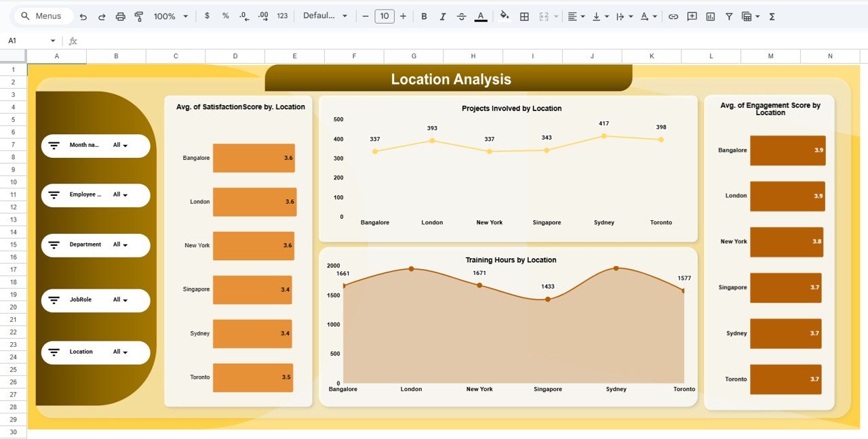Create a filter
This screenshot has width=868, height=439.
[728, 16]
